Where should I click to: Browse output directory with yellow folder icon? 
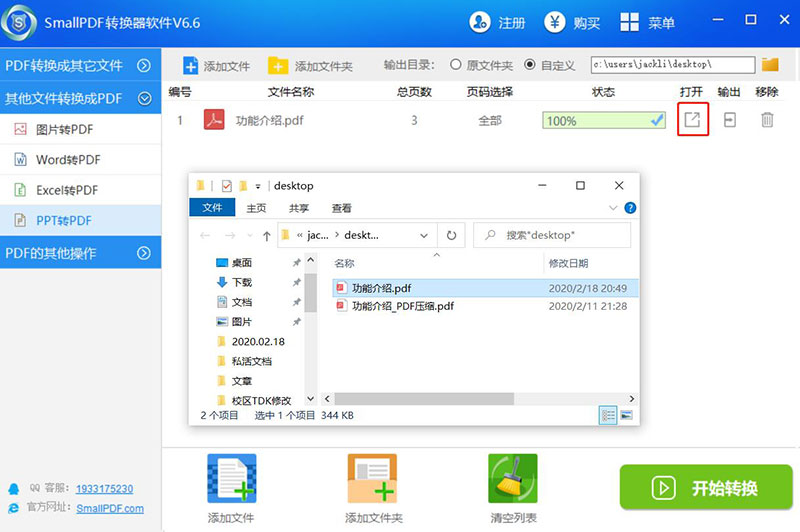770,65
